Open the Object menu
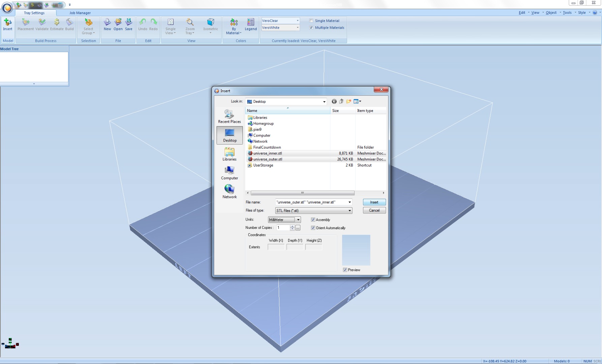Screen dimensions: 602x364 click(x=551, y=12)
